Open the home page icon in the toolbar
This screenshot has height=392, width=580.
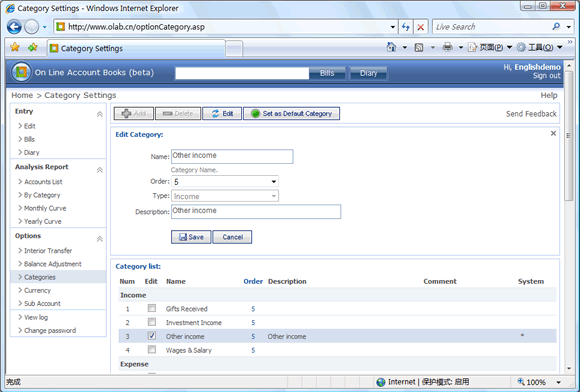[391, 47]
